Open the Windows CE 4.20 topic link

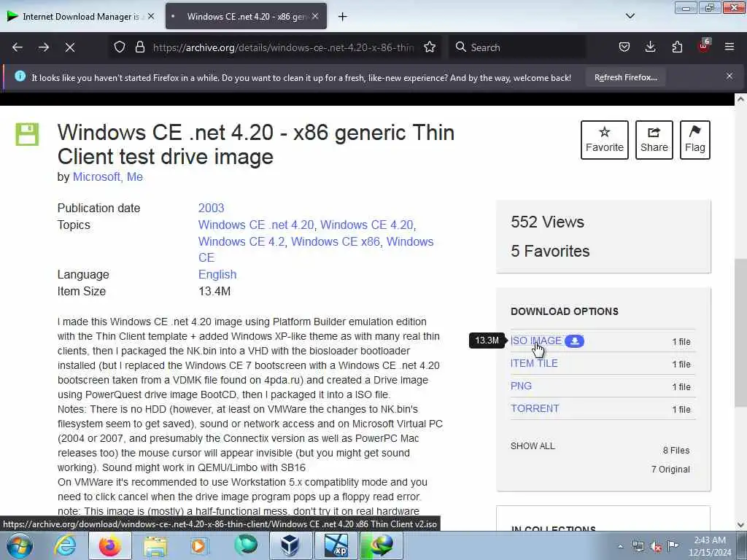tap(366, 225)
